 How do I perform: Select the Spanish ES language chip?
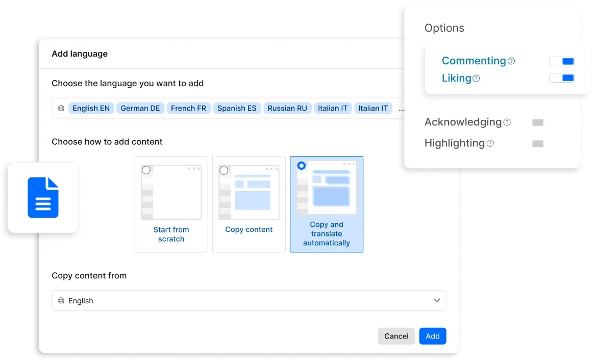point(237,108)
